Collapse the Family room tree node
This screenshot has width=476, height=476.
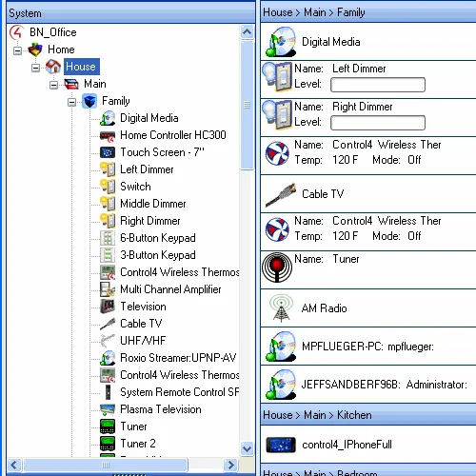(x=72, y=102)
